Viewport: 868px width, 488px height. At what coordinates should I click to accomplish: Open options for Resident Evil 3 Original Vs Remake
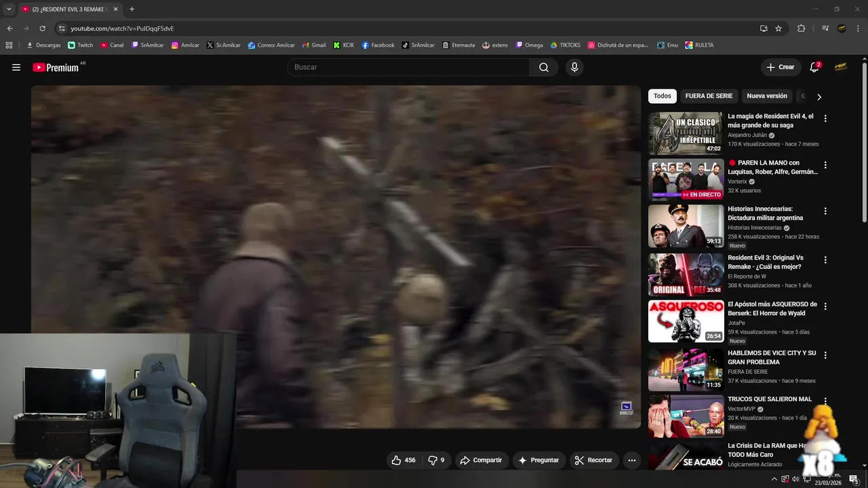click(x=825, y=260)
